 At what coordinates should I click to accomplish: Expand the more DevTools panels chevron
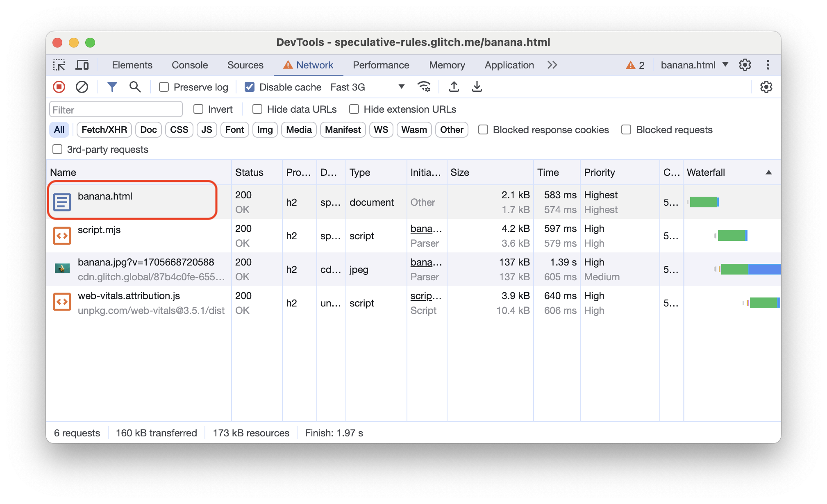552,65
